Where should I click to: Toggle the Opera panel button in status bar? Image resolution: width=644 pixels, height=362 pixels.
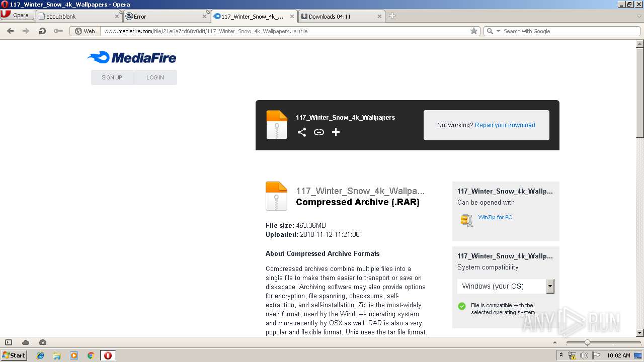9,342
